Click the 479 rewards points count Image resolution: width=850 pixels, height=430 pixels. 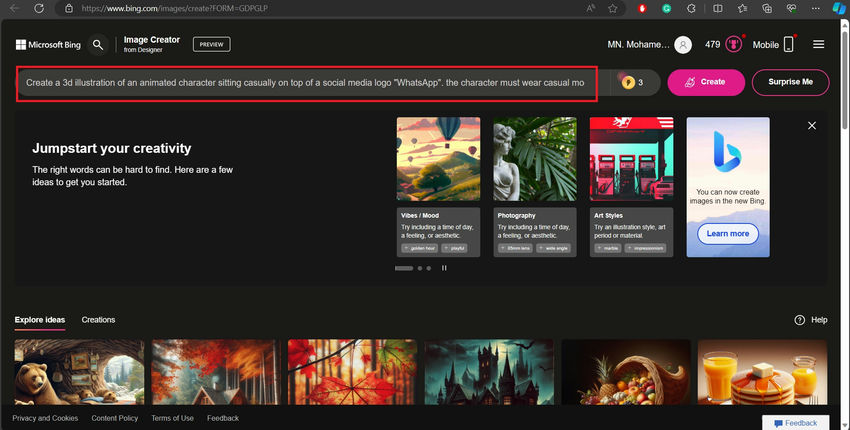tap(712, 44)
